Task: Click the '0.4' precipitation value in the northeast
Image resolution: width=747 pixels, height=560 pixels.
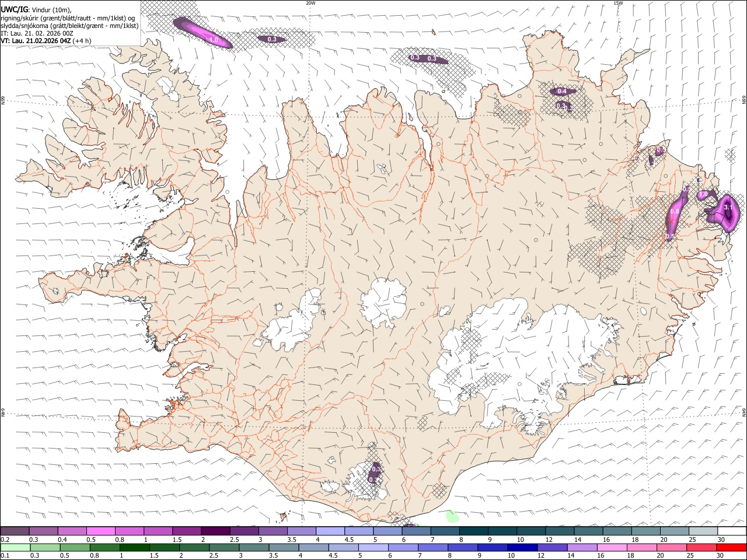Action: pyautogui.click(x=562, y=91)
